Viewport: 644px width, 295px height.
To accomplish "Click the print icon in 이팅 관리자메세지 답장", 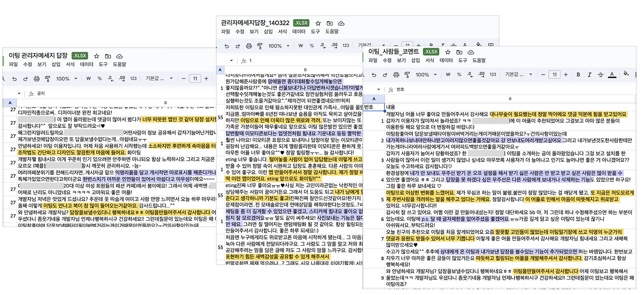I will [37, 79].
